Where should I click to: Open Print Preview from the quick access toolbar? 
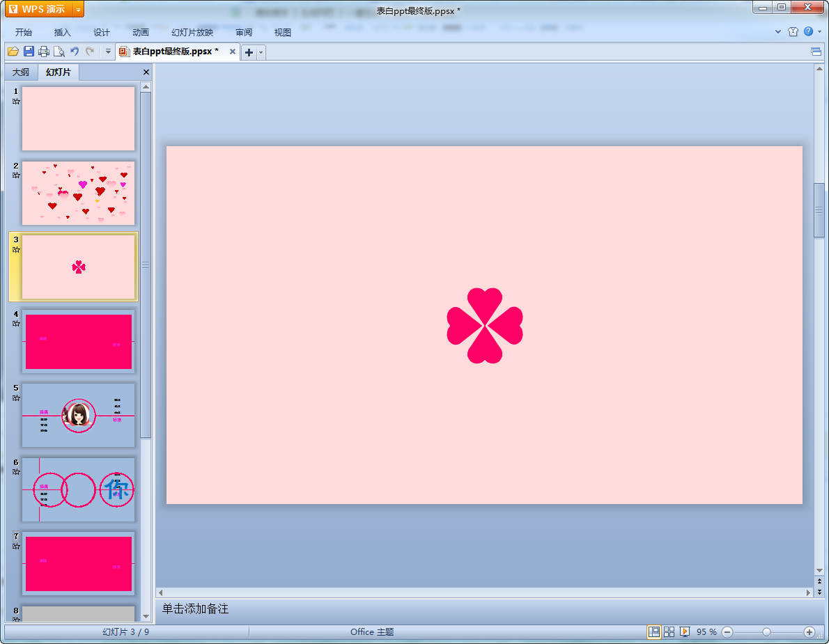point(59,52)
